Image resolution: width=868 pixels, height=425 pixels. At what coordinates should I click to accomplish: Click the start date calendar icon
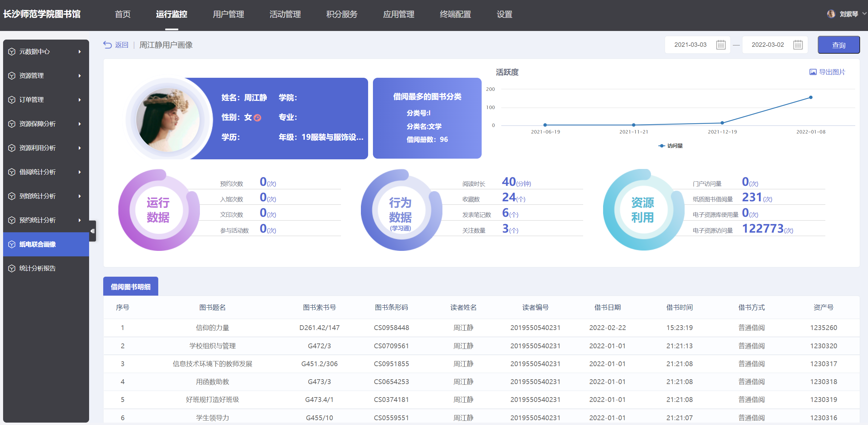coord(721,45)
